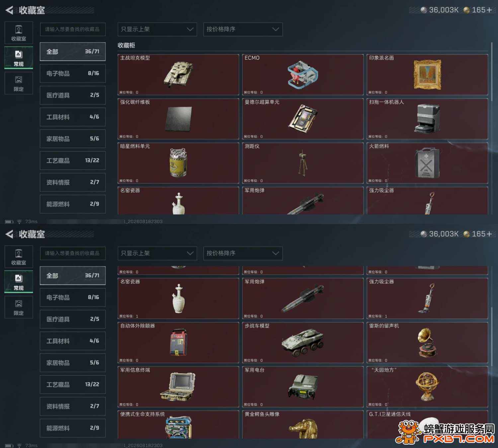Open 工艺藏品 13/22 category in the top screenshot
Viewport: 498px width, 448px height.
[x=73, y=161]
